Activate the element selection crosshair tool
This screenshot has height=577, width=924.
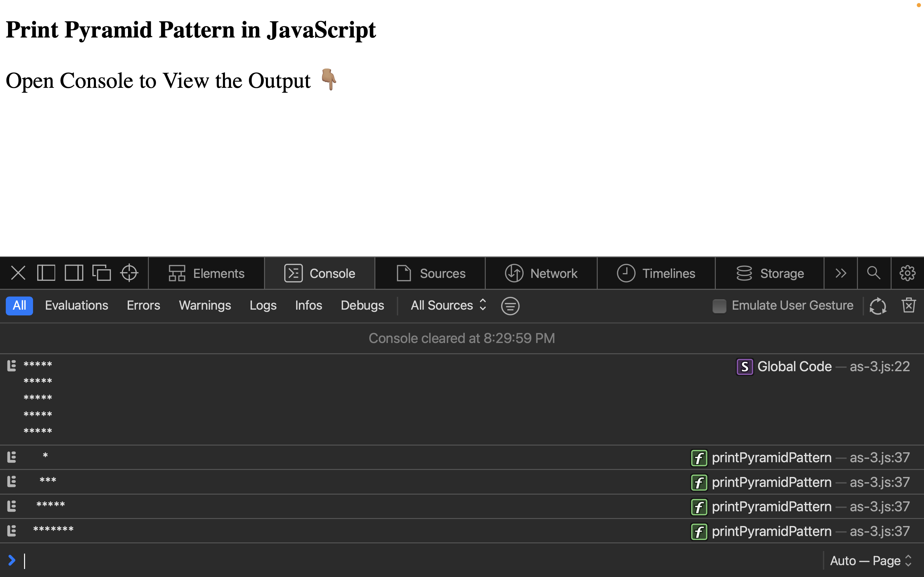point(129,272)
